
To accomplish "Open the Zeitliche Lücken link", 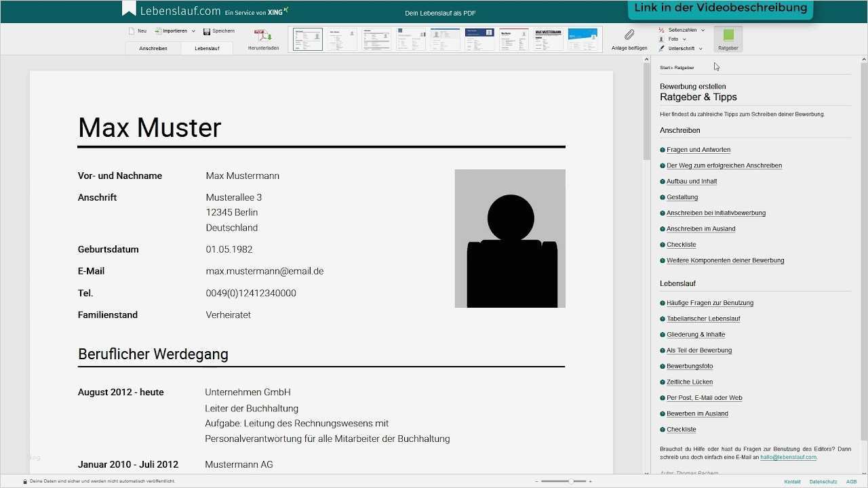I will [x=690, y=382].
